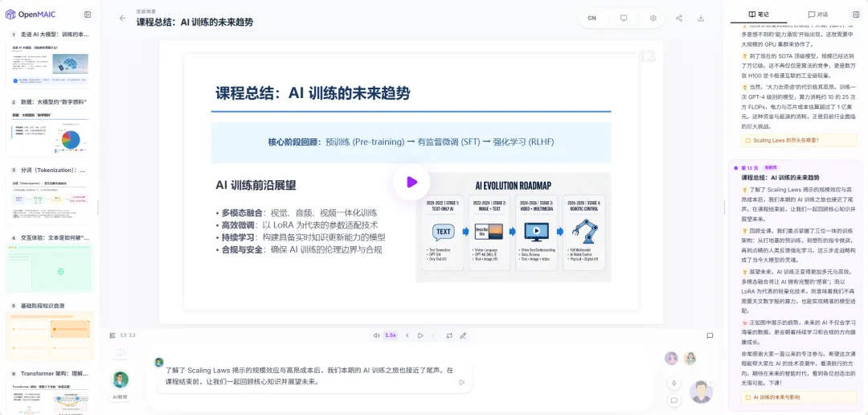Toggle the loop repeat icon
The height and width of the screenshot is (415, 868).
tap(449, 335)
